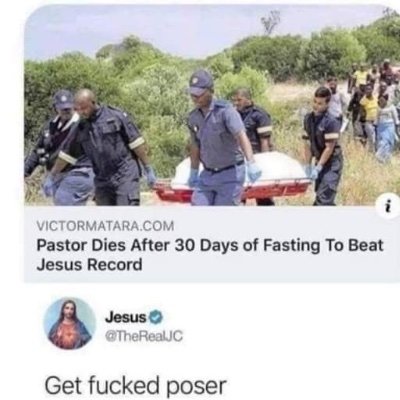
Task: Click the gray link card caption area
Action: click(x=212, y=244)
